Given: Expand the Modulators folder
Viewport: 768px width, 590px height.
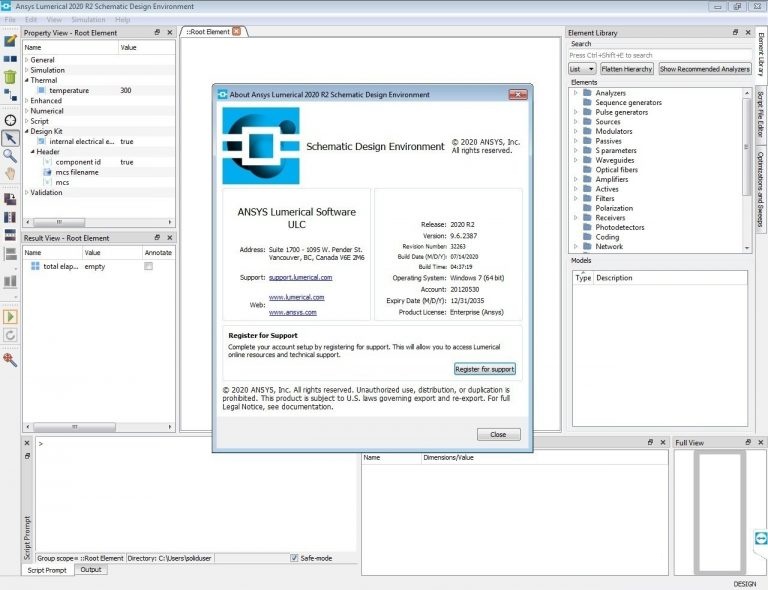Looking at the screenshot, I should point(576,131).
